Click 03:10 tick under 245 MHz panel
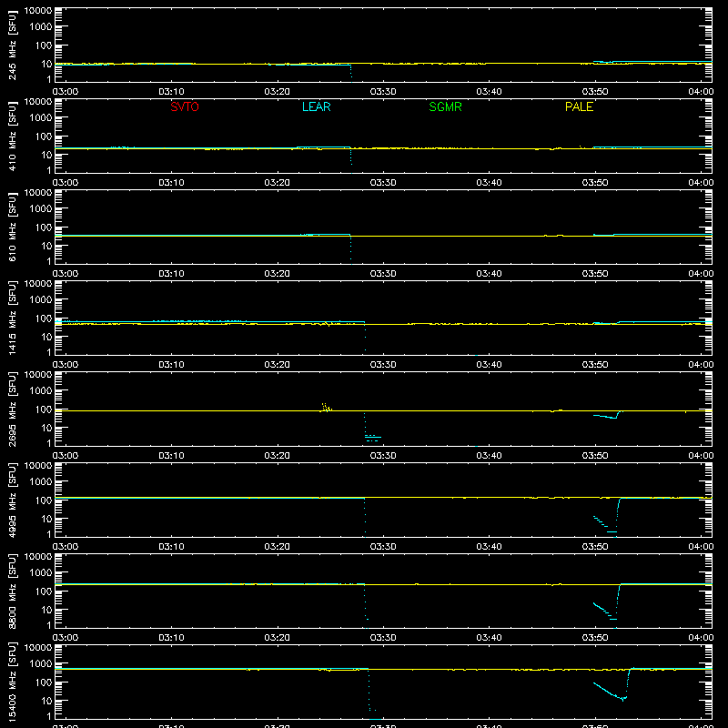Screen dimensions: 728x728 pos(171,92)
